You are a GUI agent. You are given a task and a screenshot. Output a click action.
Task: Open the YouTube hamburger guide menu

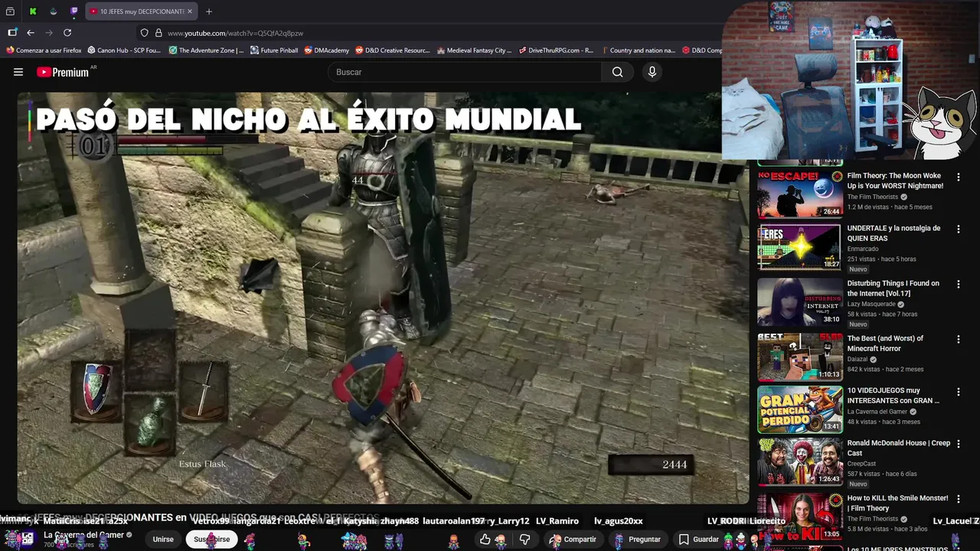18,72
